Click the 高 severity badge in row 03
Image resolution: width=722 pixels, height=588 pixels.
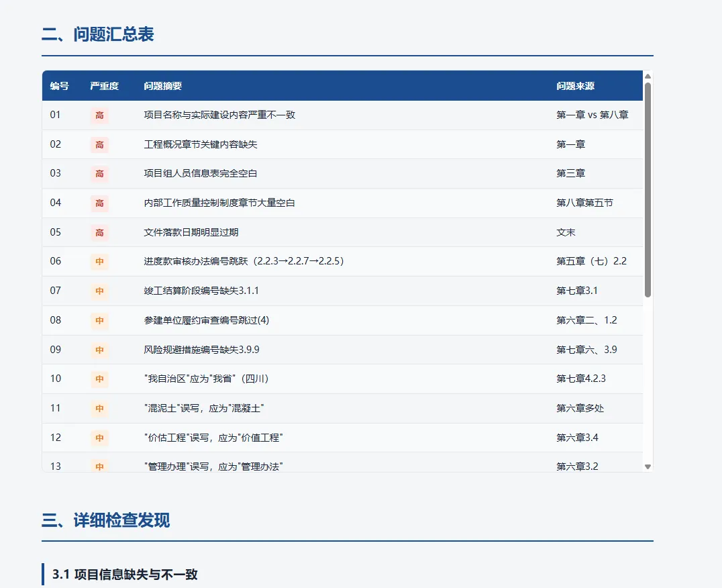pos(99,174)
